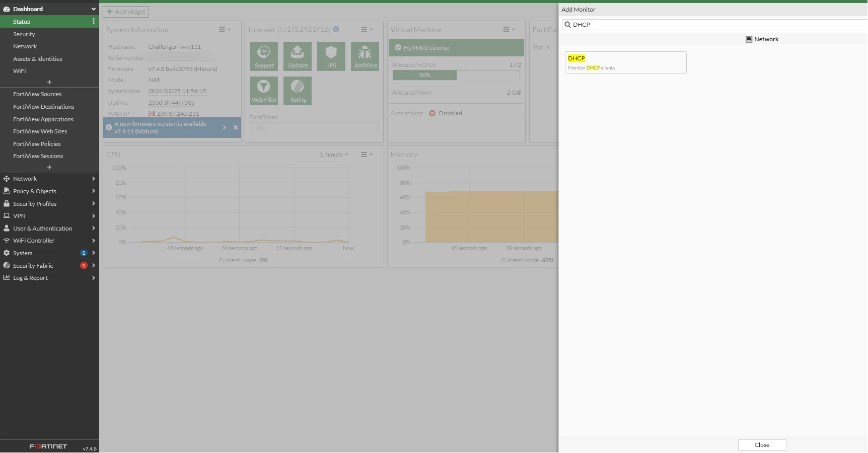
Task: Click the Hostname Challenger-kvm111
Action: click(174, 47)
